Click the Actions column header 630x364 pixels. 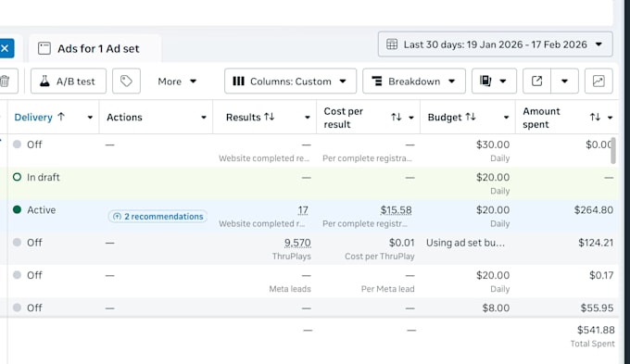124,118
